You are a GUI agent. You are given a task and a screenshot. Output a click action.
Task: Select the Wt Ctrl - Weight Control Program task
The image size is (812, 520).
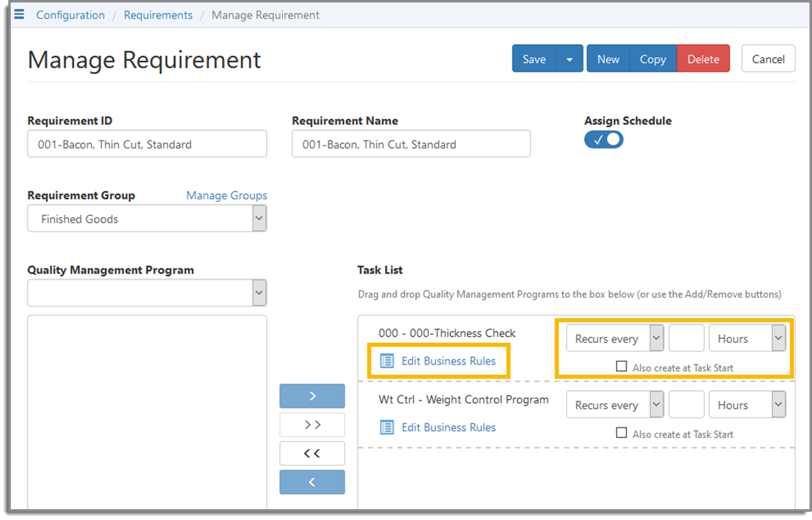tap(463, 400)
